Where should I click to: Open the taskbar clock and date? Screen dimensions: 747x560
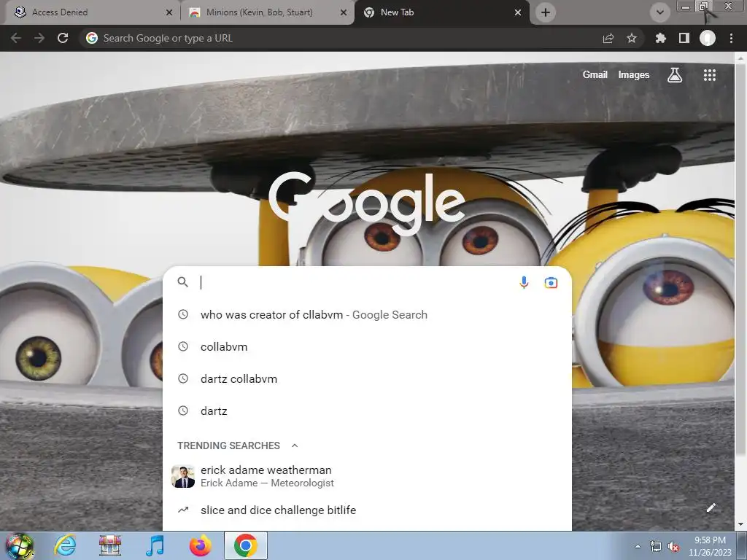[710, 546]
